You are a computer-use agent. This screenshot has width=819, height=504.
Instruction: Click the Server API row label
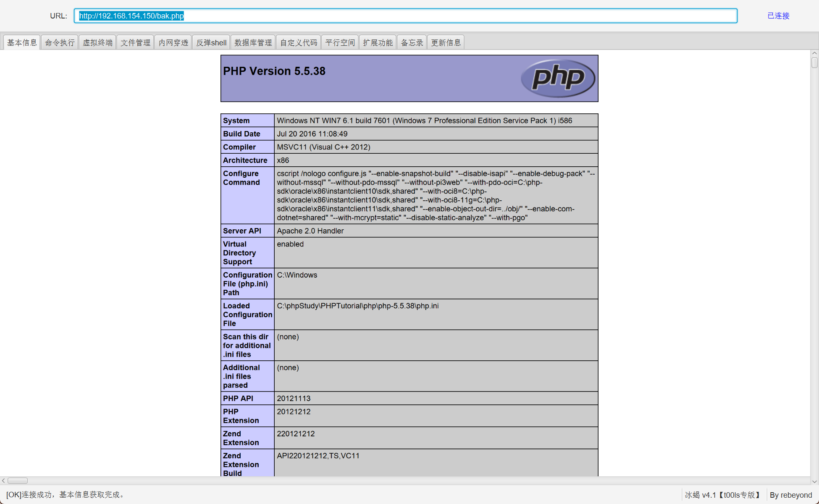click(242, 231)
